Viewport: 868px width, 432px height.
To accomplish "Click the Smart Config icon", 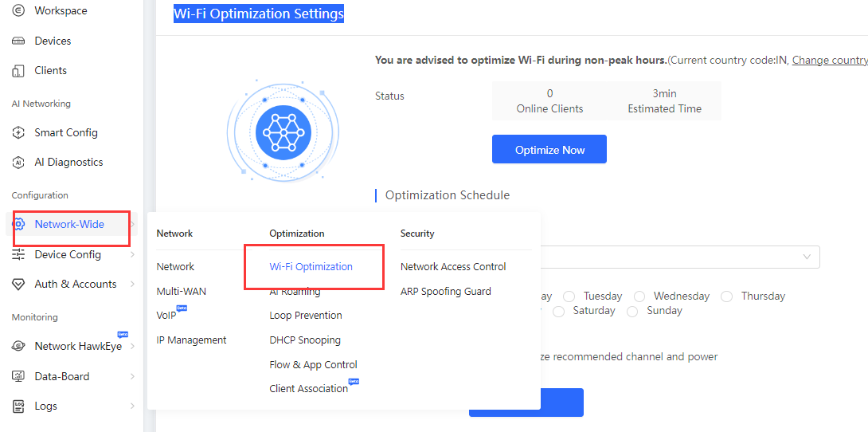I will point(18,132).
